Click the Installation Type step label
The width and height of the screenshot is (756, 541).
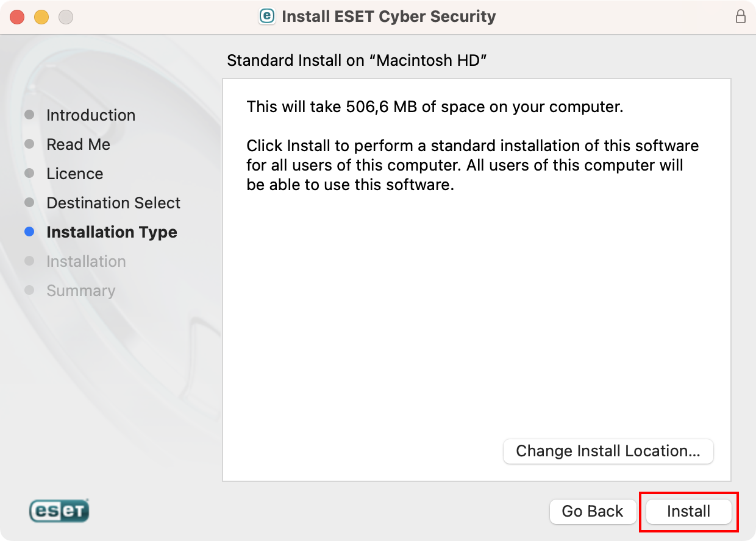112,232
